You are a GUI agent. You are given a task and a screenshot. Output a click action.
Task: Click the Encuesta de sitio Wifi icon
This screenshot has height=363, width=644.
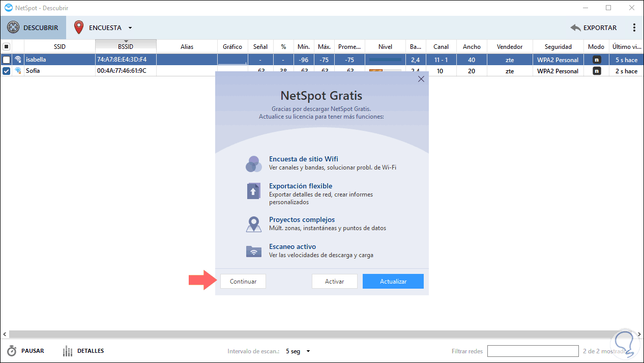click(253, 163)
